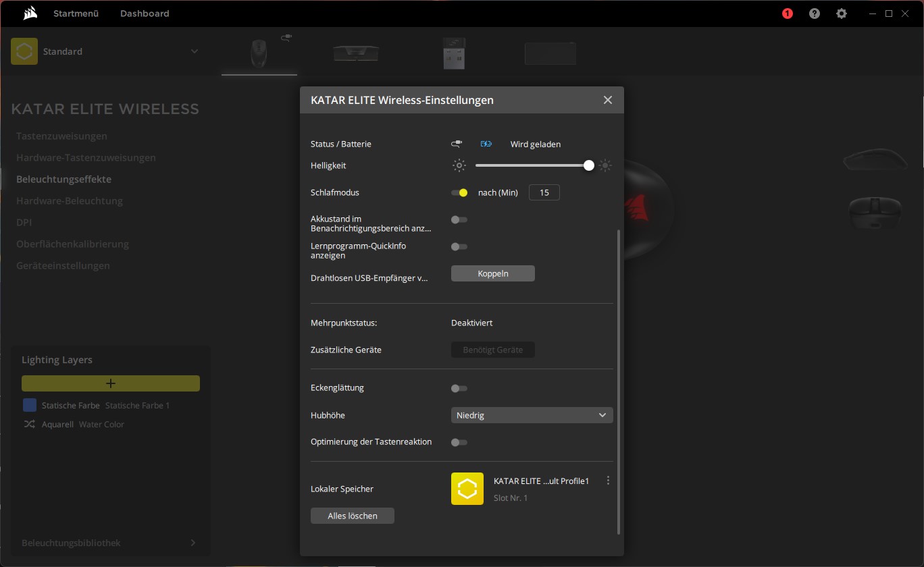924x567 pixels.
Task: Open Startmenü tab
Action: 76,13
